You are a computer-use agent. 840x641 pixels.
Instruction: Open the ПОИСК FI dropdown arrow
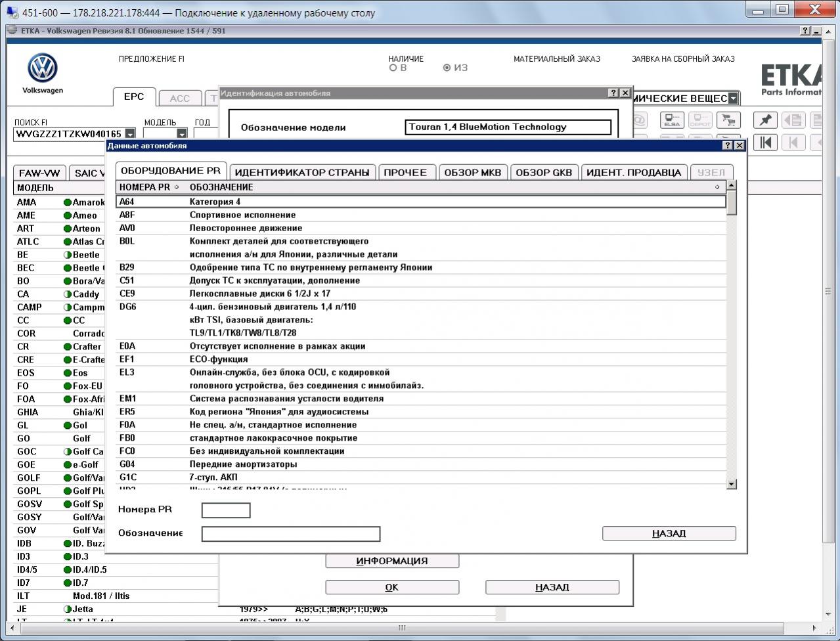pos(130,134)
